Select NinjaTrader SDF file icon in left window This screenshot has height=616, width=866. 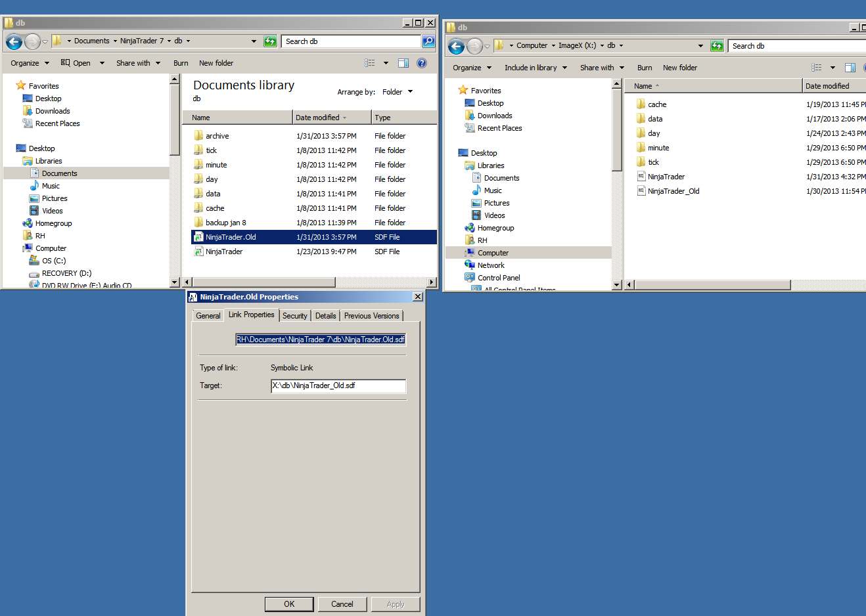[x=198, y=252]
